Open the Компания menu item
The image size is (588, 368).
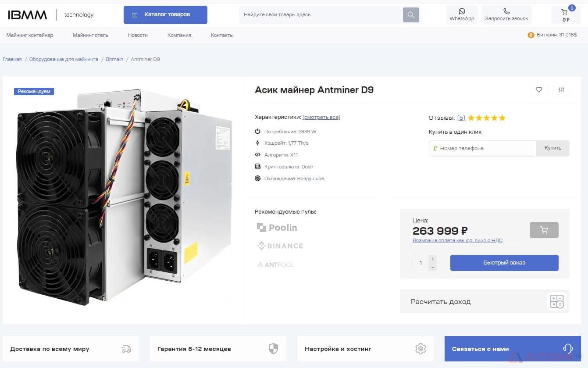click(179, 35)
